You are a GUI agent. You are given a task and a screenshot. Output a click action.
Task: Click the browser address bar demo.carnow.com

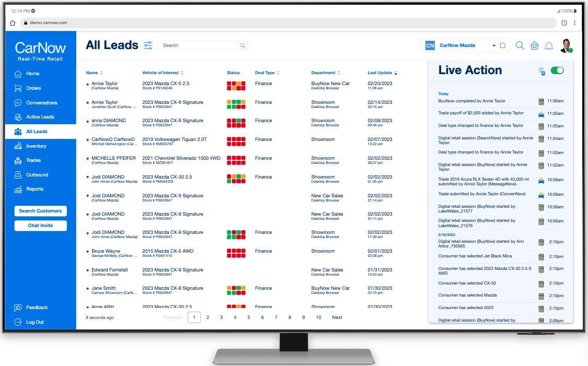click(288, 23)
